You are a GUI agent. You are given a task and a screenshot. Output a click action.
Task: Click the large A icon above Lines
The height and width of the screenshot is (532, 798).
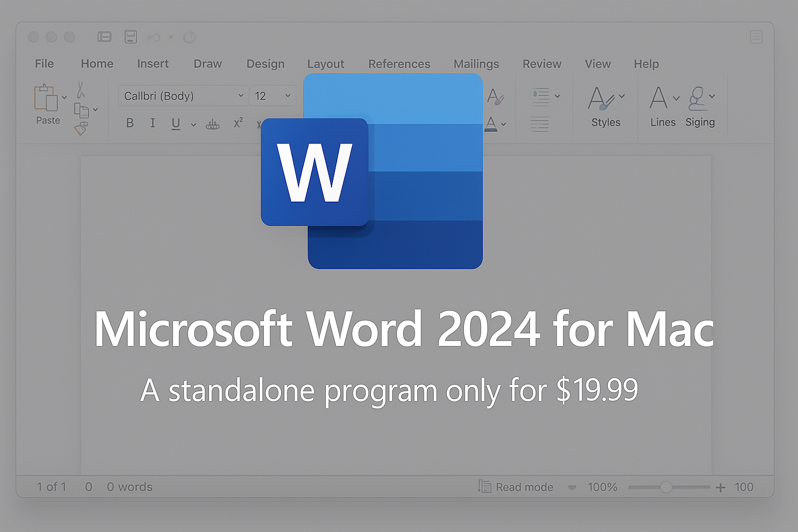coord(658,97)
